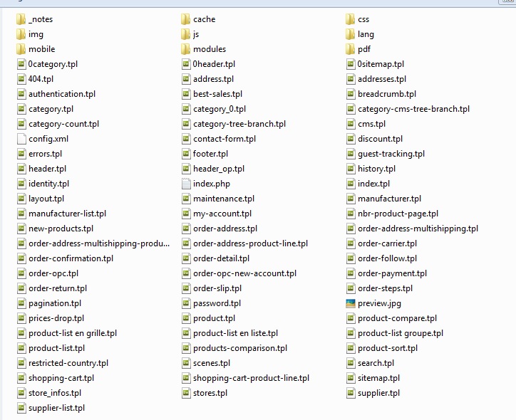Viewport: 516px width, 420px height.
Task: Click the password.tpl file icon
Action: 186,303
